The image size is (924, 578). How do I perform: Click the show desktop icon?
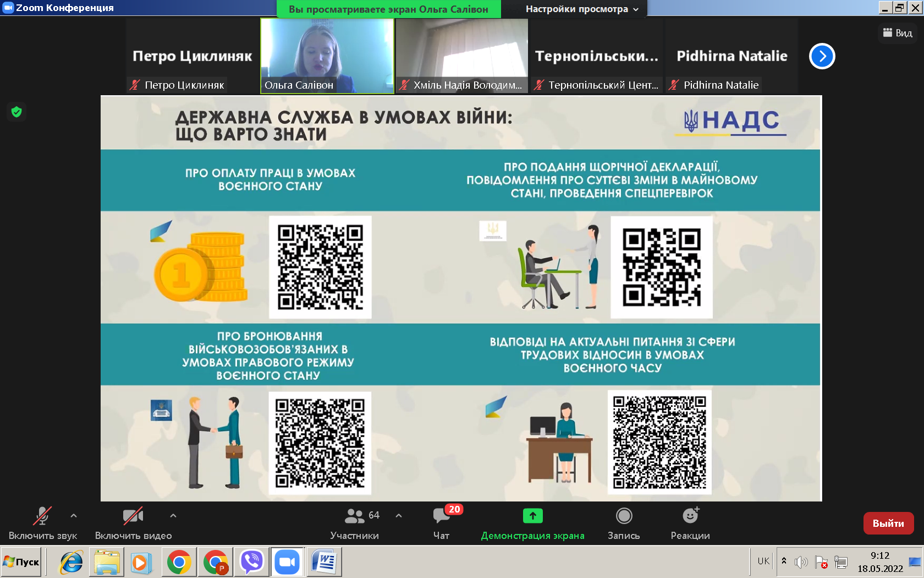(915, 561)
